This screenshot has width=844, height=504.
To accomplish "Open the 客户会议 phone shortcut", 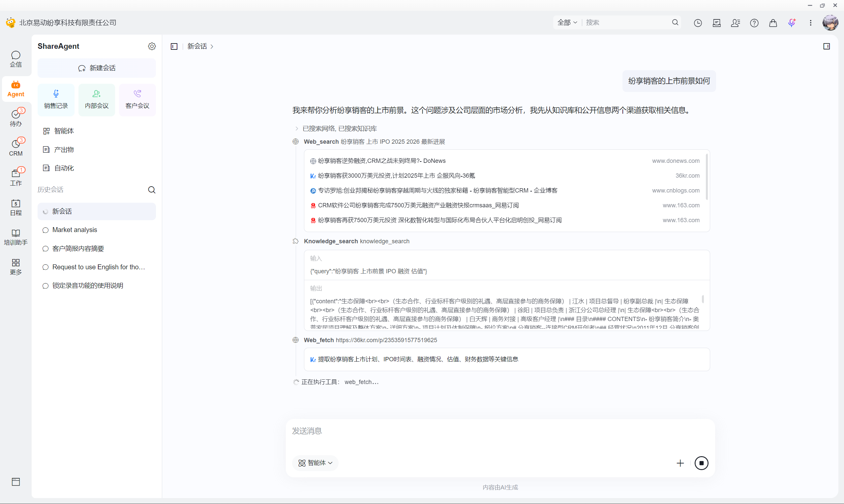I will 137,100.
